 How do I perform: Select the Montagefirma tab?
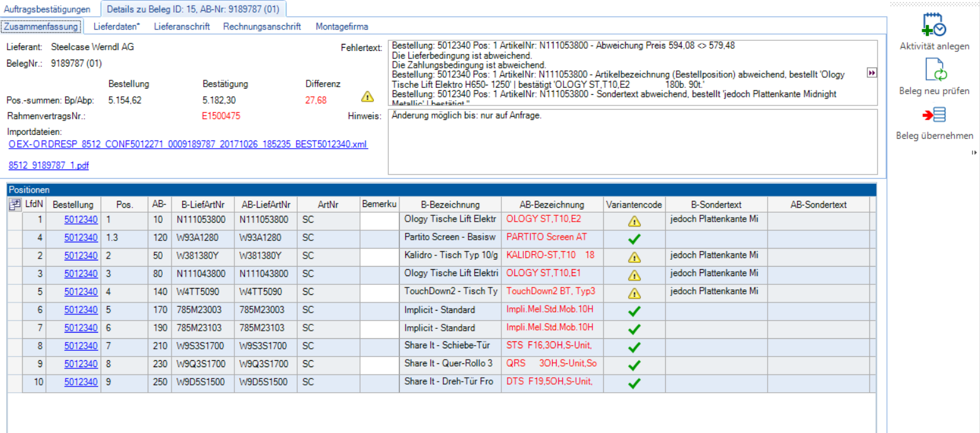[x=342, y=26]
